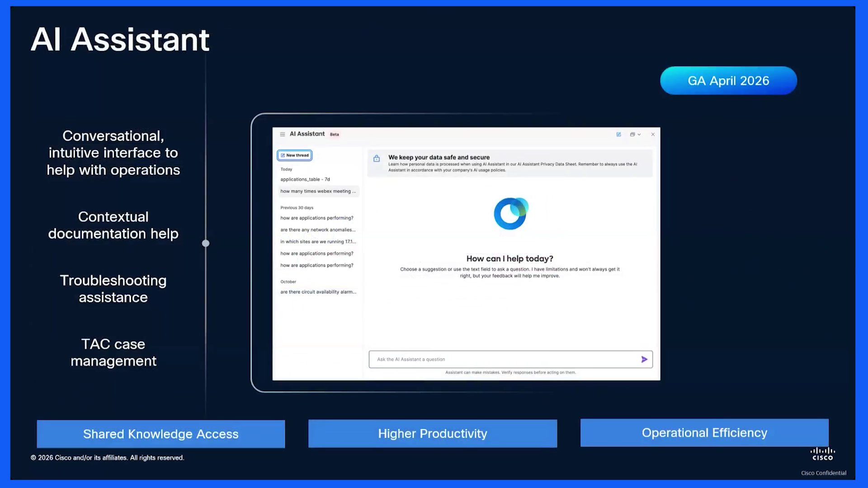Image resolution: width=868 pixels, height=488 pixels.
Task: Close the AI Assistant panel
Action: click(653, 134)
